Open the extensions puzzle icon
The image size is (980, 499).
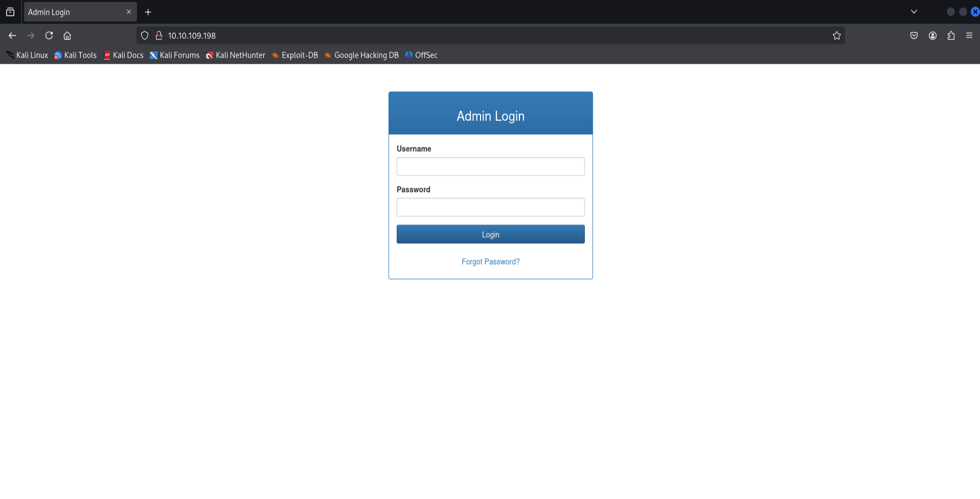click(951, 36)
